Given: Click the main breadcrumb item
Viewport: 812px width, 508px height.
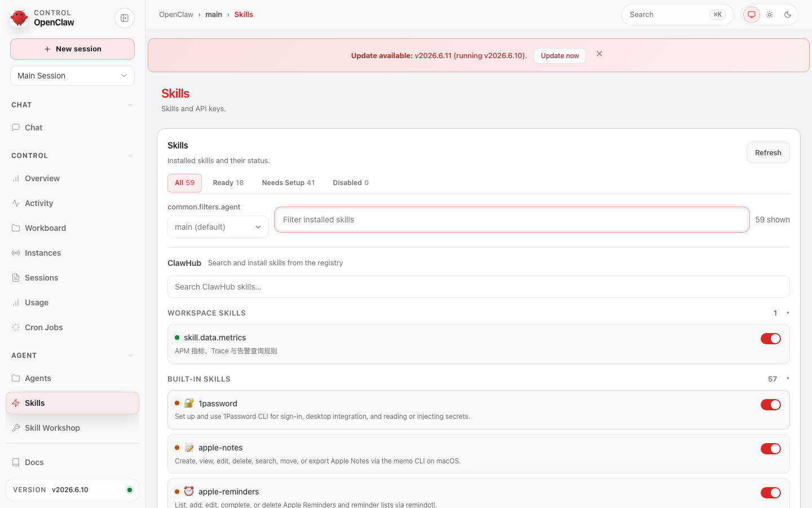Looking at the screenshot, I should click(214, 15).
